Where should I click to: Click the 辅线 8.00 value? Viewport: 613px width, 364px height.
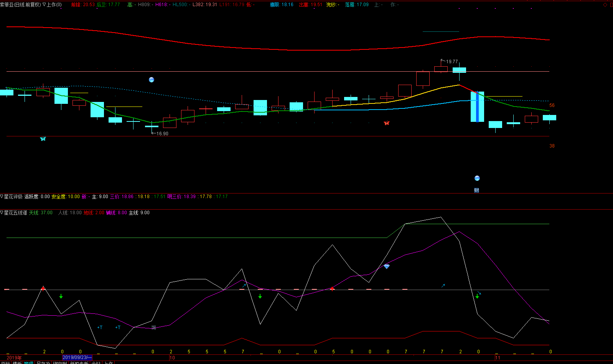tap(117, 213)
